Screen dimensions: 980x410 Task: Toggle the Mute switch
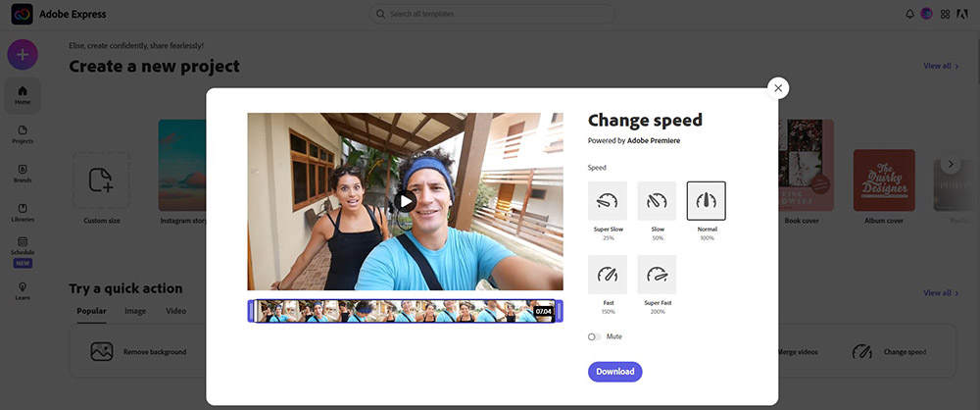(595, 336)
